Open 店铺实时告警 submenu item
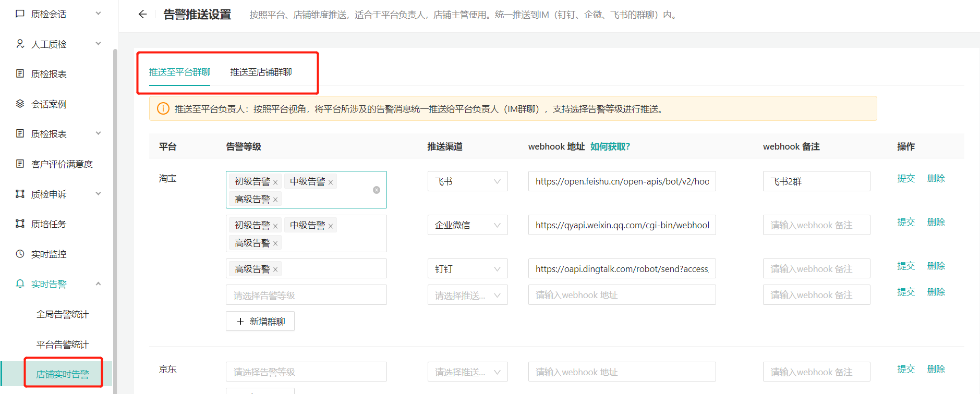The height and width of the screenshot is (394, 980). [63, 374]
